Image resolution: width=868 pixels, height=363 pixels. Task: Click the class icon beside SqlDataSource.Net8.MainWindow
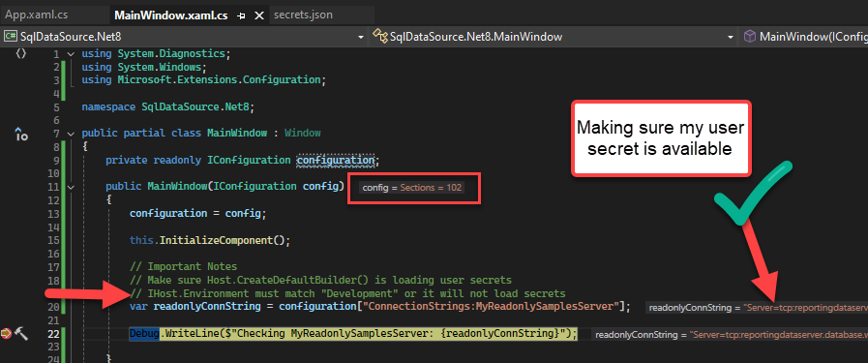(x=380, y=37)
